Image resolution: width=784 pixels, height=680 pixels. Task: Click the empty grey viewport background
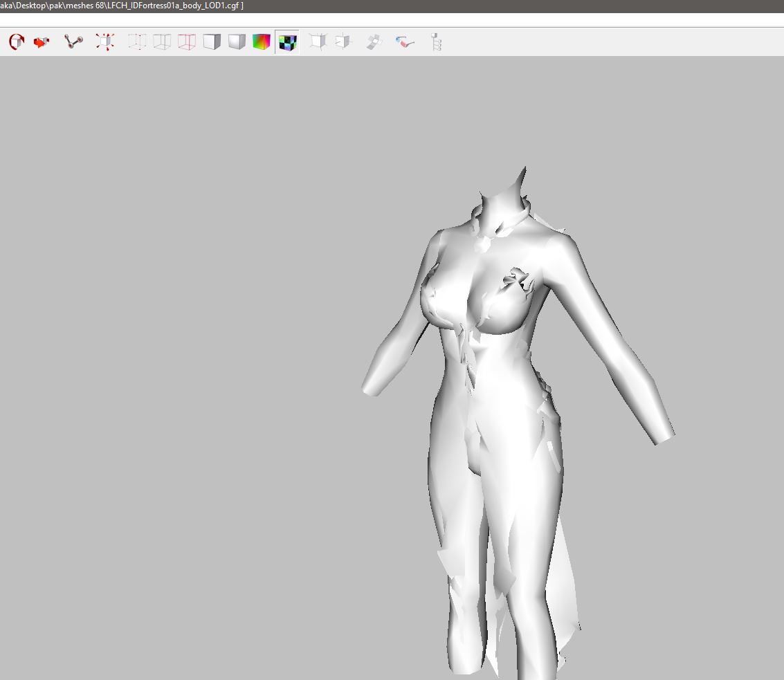coord(173,346)
